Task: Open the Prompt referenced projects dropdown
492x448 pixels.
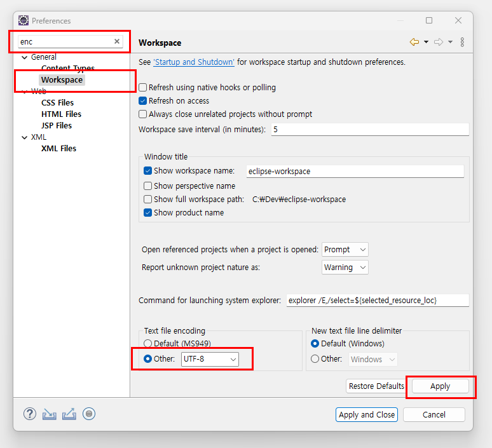Action: 345,250
